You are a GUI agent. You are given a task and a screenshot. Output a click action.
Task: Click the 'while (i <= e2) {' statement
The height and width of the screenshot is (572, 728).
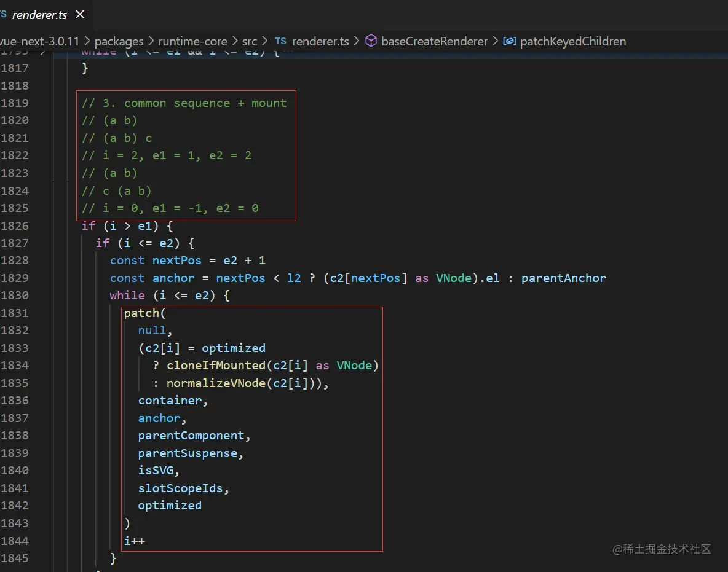[170, 295]
